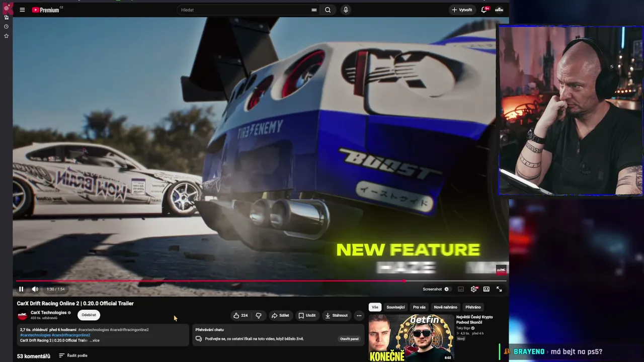Select the Přehráno filter chip
The width and height of the screenshot is (644, 362).
tap(473, 307)
